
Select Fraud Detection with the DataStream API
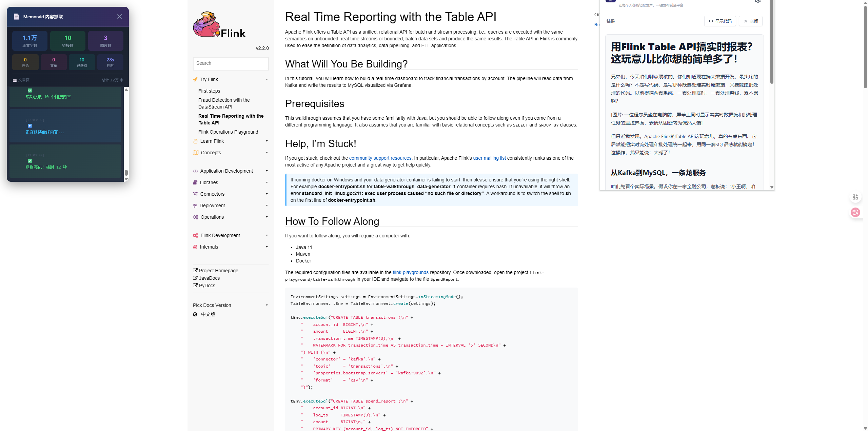tap(224, 103)
